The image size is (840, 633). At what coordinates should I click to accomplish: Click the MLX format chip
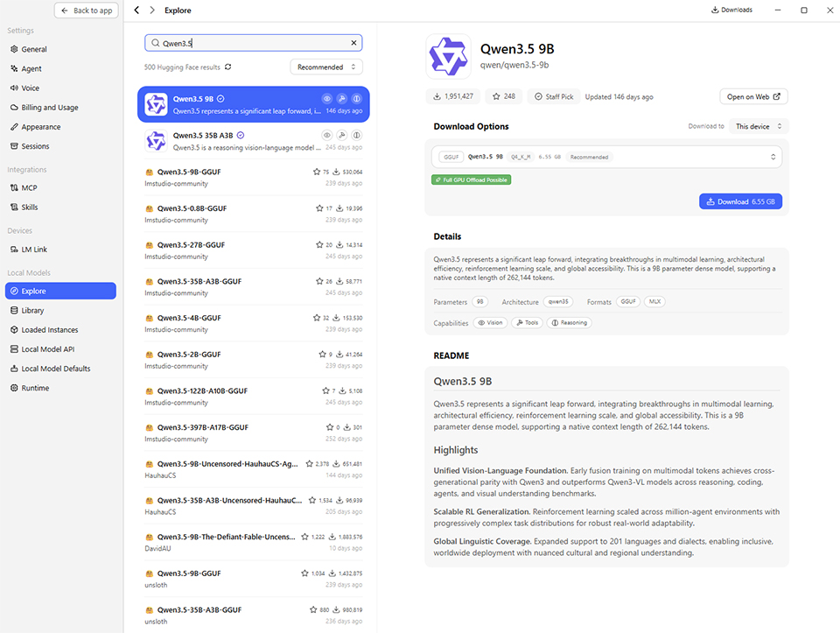654,302
